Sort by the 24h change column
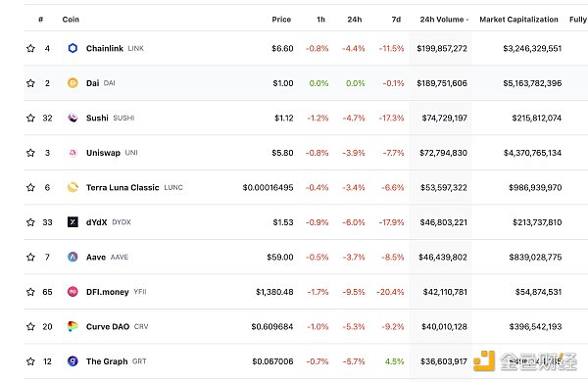Viewport: 588px width, 382px height. point(355,20)
